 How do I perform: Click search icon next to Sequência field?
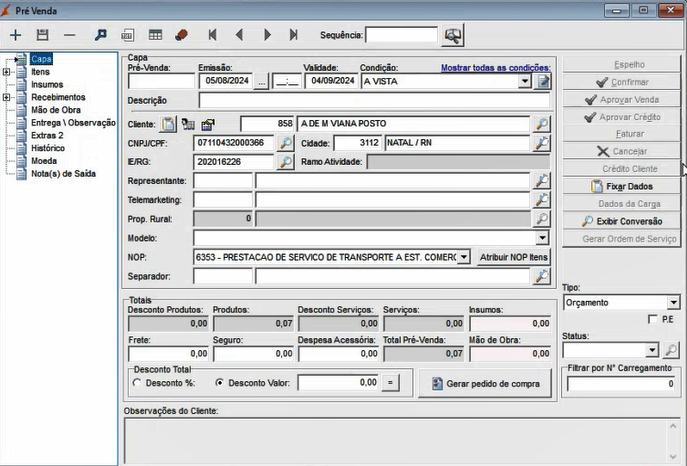pyautogui.click(x=453, y=35)
